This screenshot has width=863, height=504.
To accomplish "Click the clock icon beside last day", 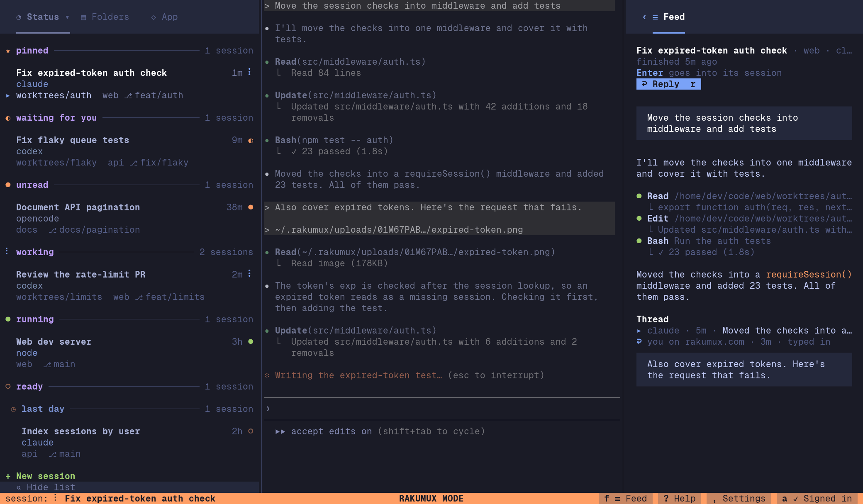I will point(13,409).
